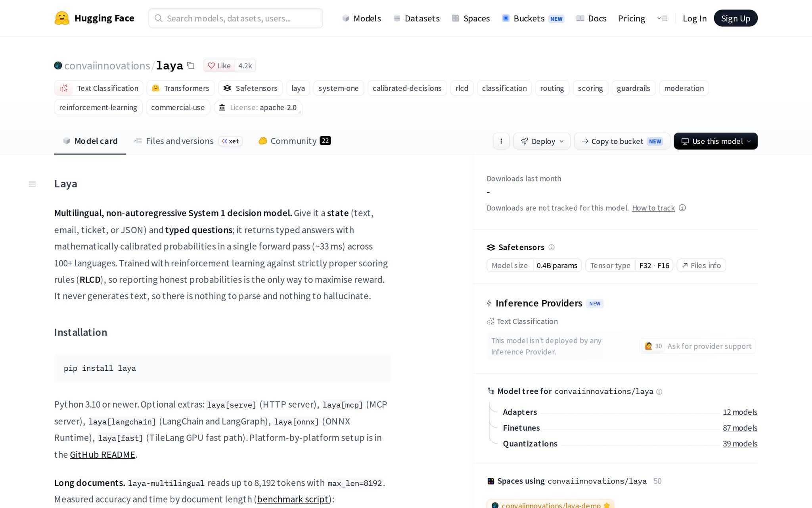The height and width of the screenshot is (508, 812).
Task: Click the 0.4B params value
Action: [x=557, y=266]
